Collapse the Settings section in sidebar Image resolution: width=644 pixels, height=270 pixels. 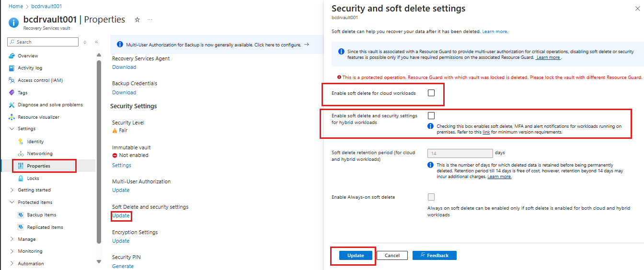(x=12, y=129)
